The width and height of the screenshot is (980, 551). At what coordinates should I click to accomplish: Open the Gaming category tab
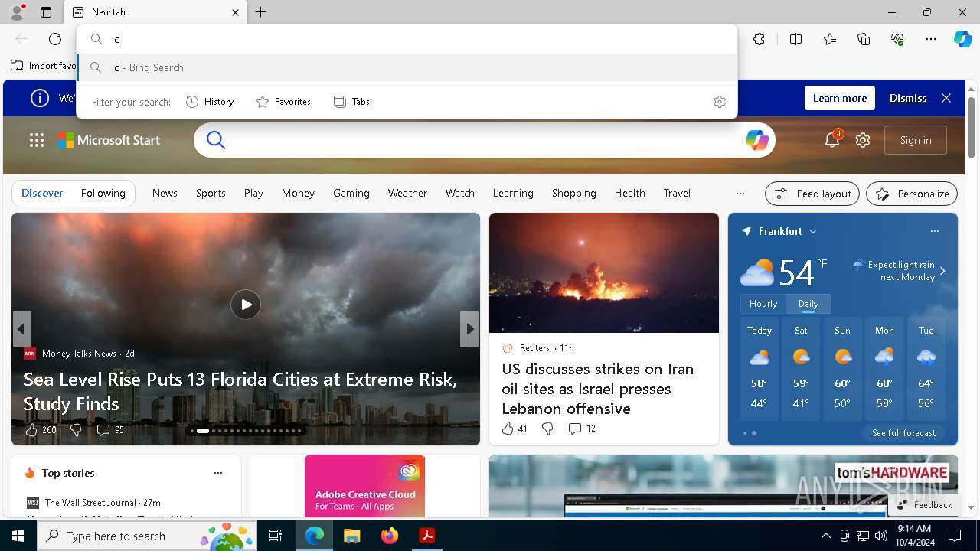[351, 194]
